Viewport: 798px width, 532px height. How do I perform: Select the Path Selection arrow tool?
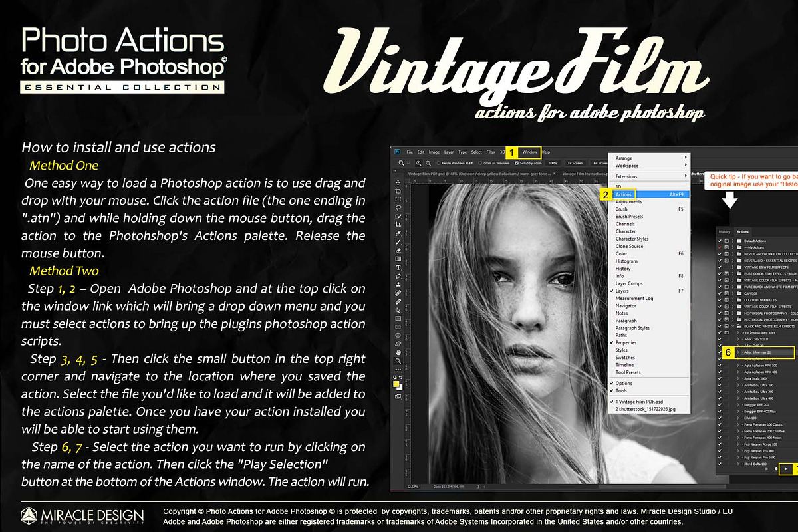coord(398,310)
